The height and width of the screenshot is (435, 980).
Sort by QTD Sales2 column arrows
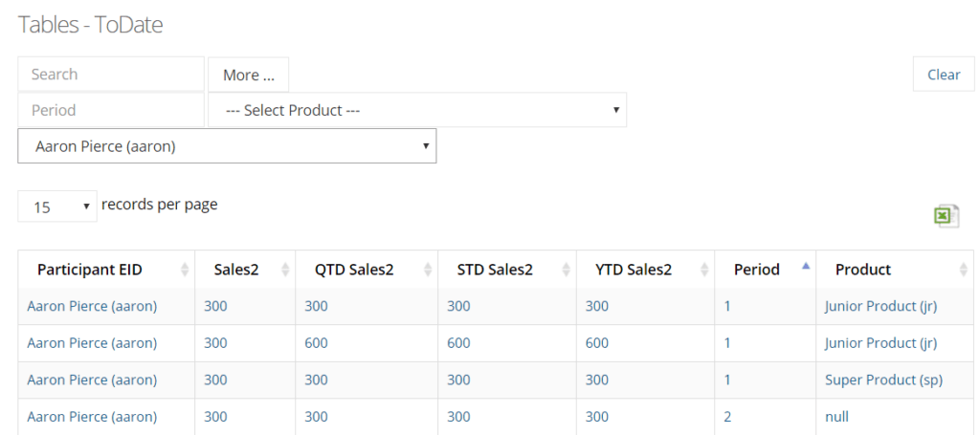pos(428,270)
